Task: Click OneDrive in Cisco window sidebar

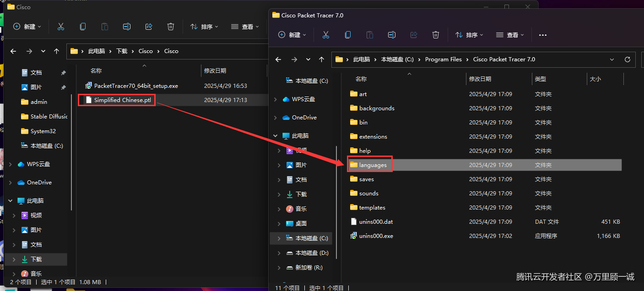Action: coord(34,183)
